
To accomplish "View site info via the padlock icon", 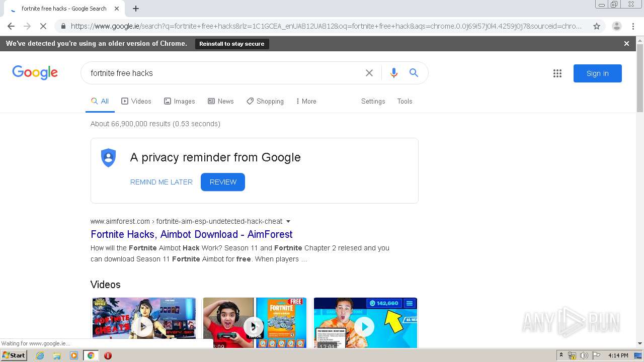I will (63, 26).
